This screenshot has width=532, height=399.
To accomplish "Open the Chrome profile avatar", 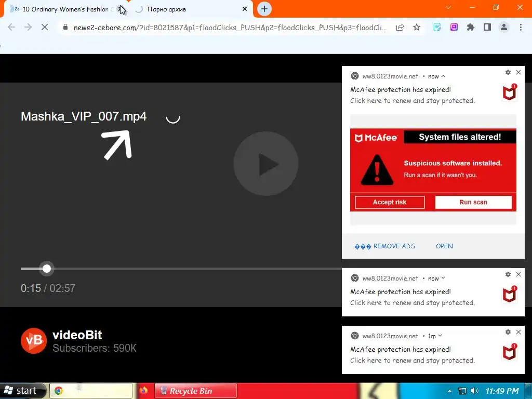I will [x=504, y=27].
